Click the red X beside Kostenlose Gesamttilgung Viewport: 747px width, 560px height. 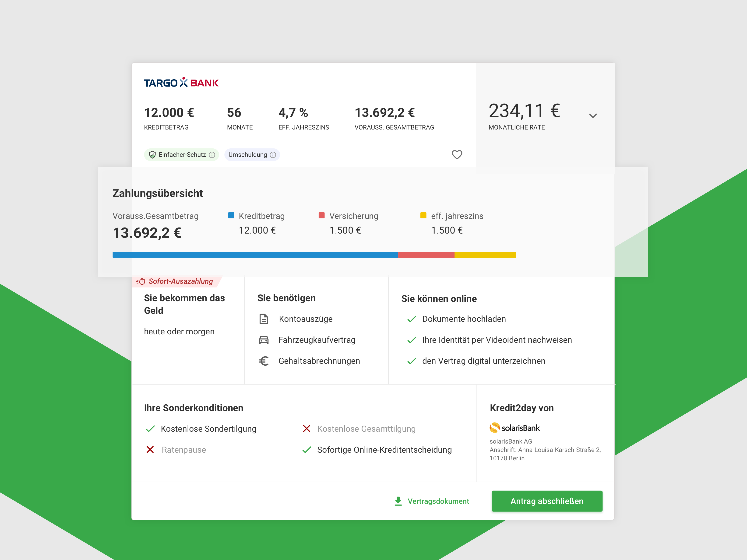307,429
